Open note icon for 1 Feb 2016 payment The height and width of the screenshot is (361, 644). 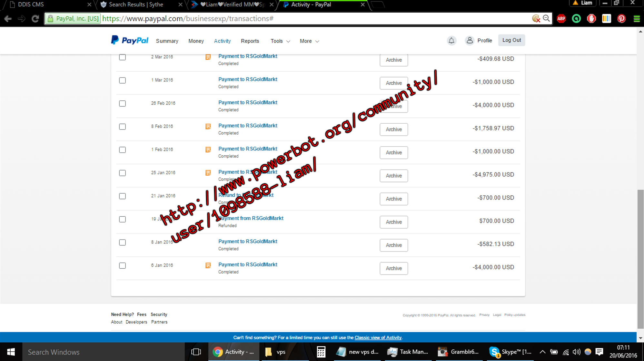pyautogui.click(x=208, y=150)
